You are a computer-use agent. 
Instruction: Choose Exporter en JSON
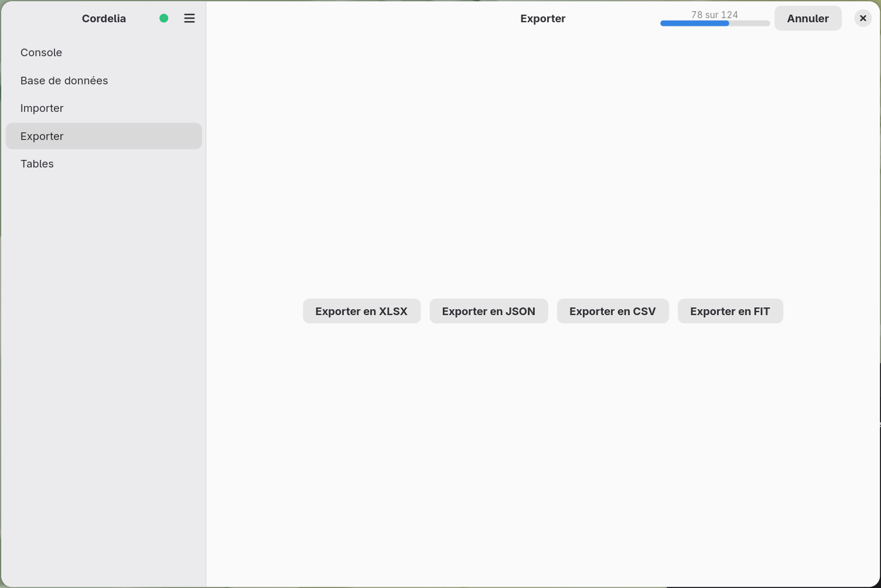click(x=489, y=311)
